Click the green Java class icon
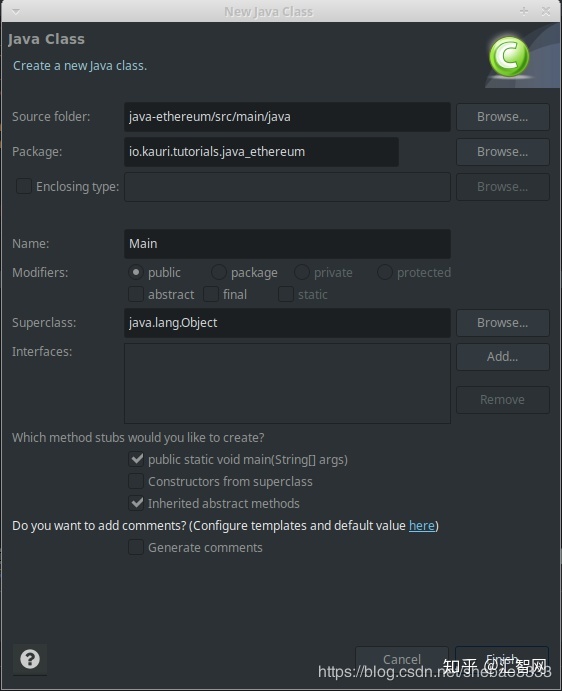This screenshot has width=562, height=691. tap(509, 56)
